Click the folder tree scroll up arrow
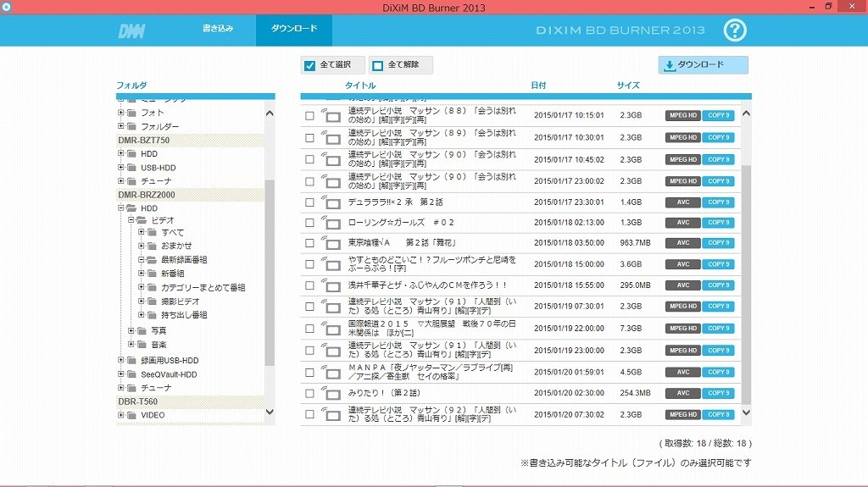Viewport: 868px width, 487px height. [x=270, y=113]
